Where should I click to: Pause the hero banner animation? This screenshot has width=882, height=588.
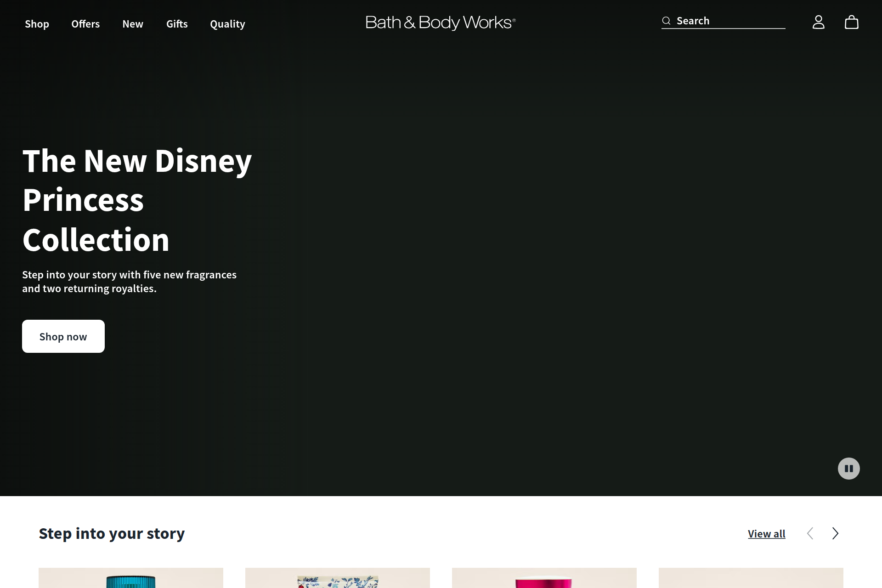[848, 468]
